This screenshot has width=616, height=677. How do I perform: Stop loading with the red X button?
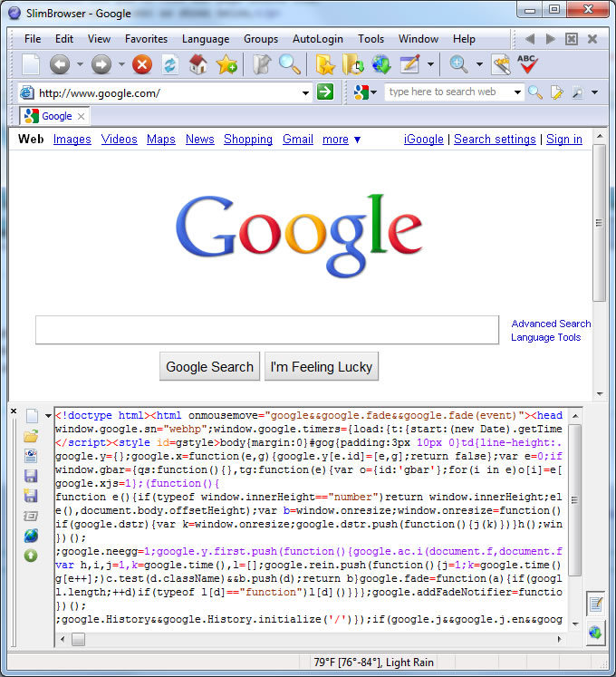[142, 64]
